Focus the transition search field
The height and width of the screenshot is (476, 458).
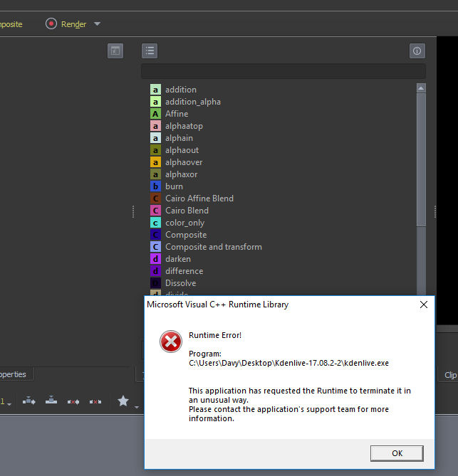point(283,71)
